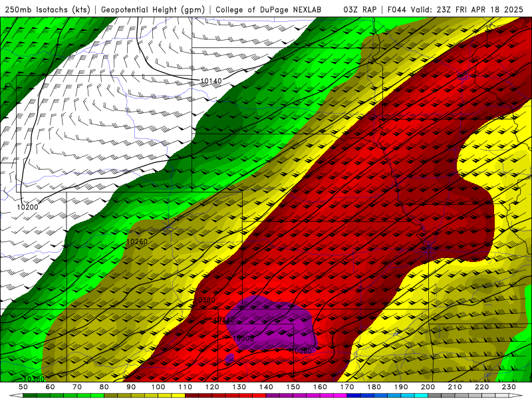Click the 140 value on the color scale
Image resolution: width=532 pixels, height=399 pixels.
pos(266,387)
